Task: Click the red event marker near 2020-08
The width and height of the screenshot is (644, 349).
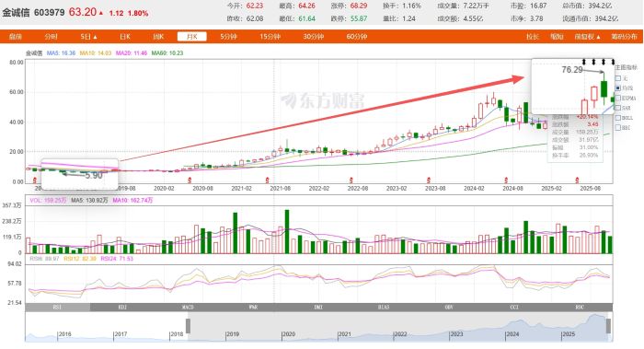Action: click(x=190, y=180)
